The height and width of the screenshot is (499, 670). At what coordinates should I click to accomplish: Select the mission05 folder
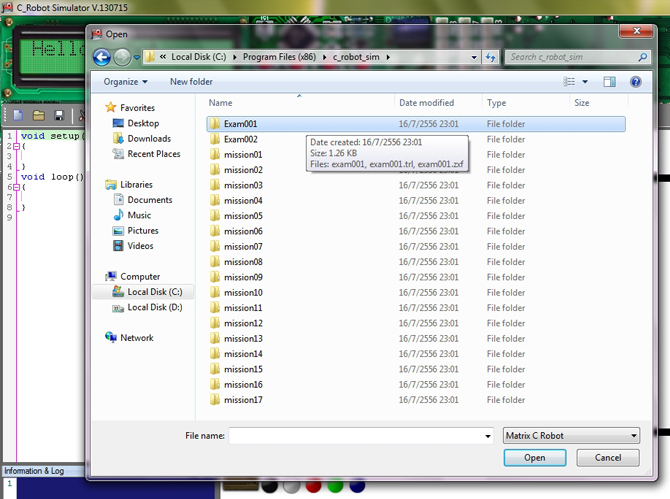pos(243,216)
